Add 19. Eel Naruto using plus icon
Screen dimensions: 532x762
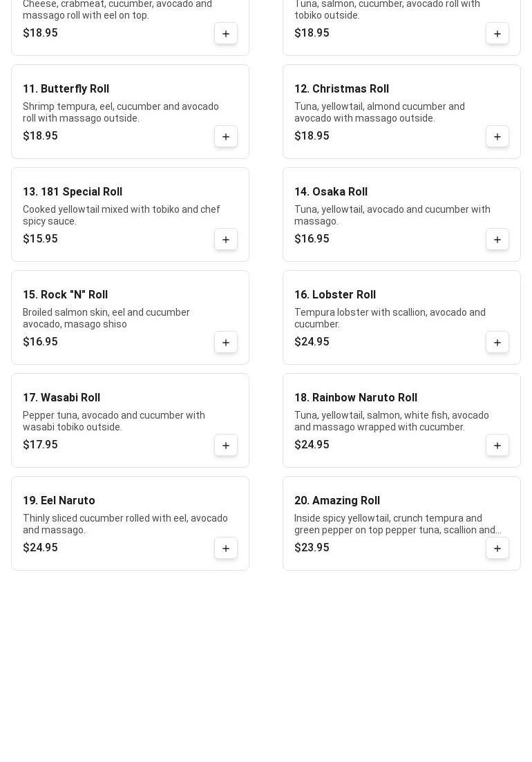pyautogui.click(x=226, y=549)
